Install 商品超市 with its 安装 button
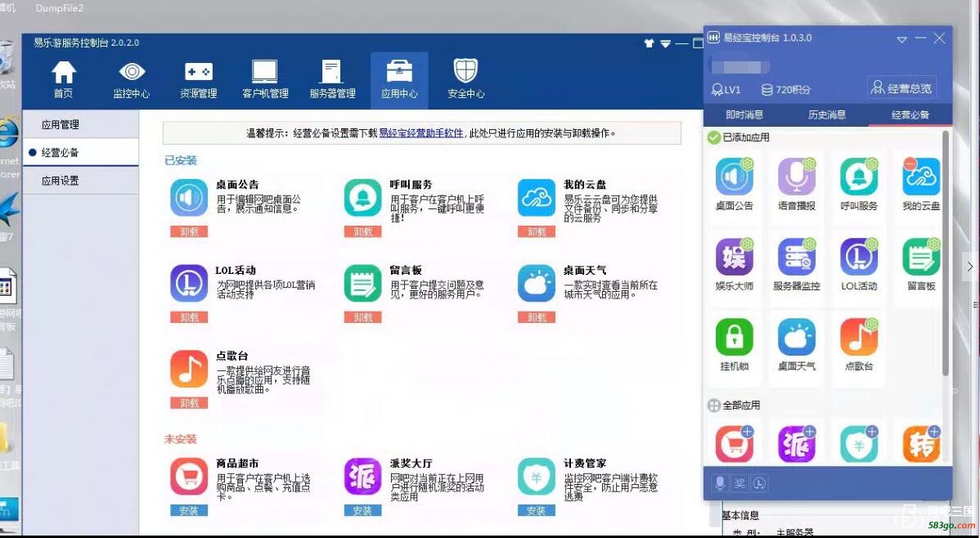This screenshot has width=980, height=538. coord(189,510)
